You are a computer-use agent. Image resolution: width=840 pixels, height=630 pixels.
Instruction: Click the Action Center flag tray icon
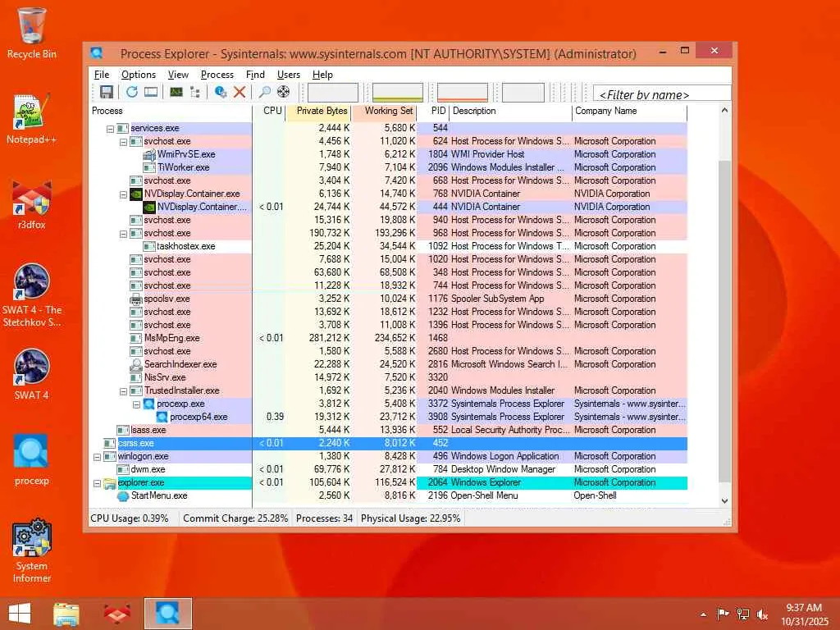point(723,614)
